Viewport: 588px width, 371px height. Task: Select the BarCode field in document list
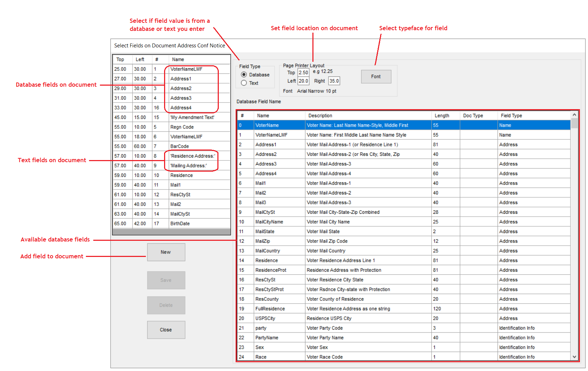(x=180, y=146)
